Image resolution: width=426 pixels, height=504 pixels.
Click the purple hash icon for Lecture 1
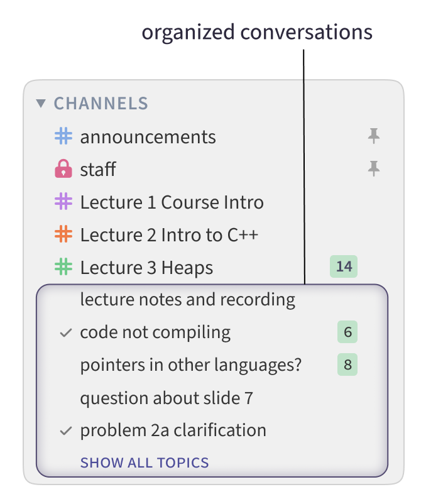tap(63, 202)
